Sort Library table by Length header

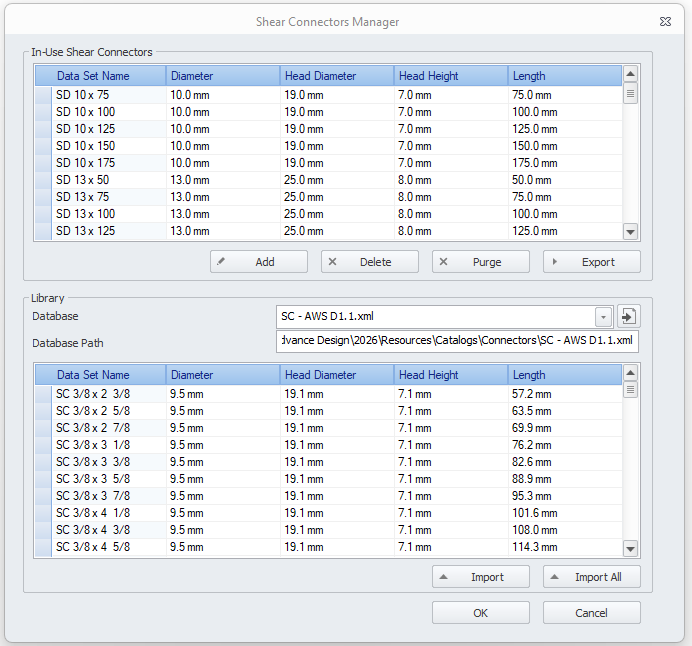point(565,375)
